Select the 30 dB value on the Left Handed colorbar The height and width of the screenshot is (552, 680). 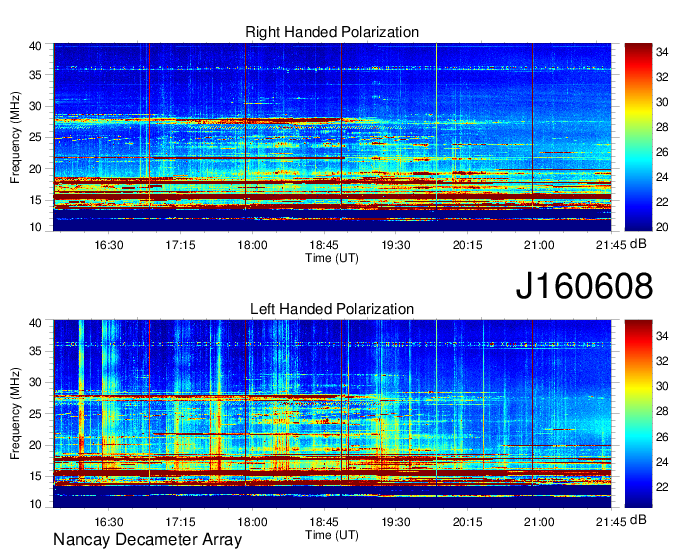662,386
